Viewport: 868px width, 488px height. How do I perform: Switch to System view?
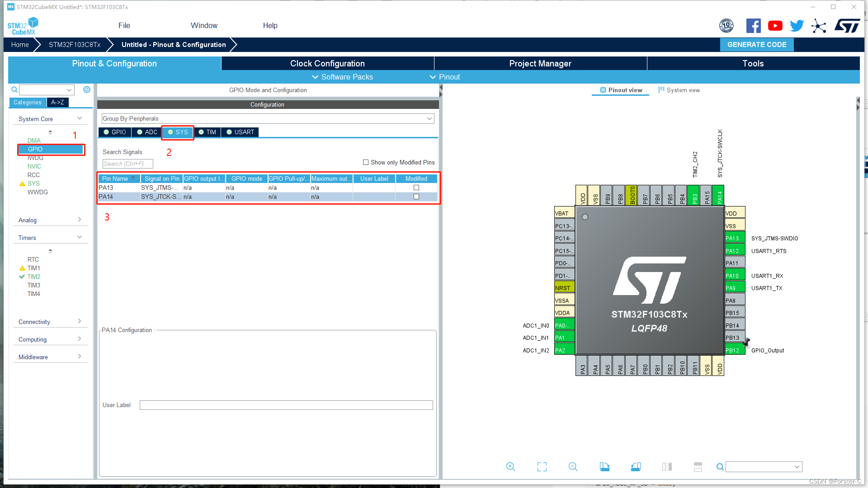[679, 90]
